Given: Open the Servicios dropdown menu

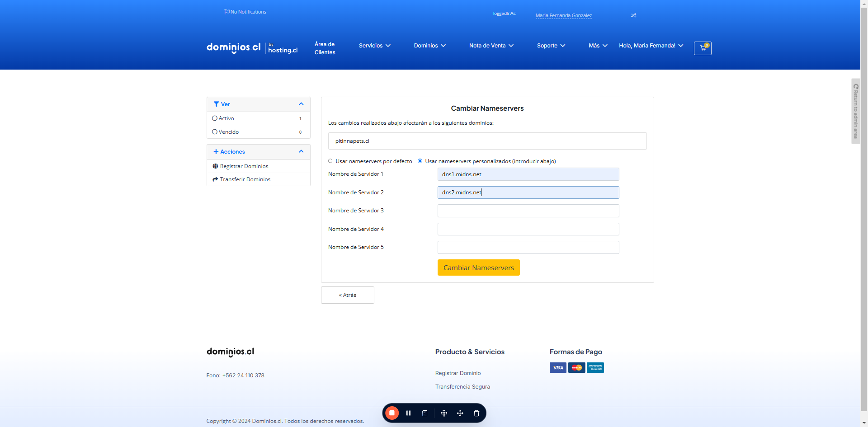Looking at the screenshot, I should pos(375,46).
